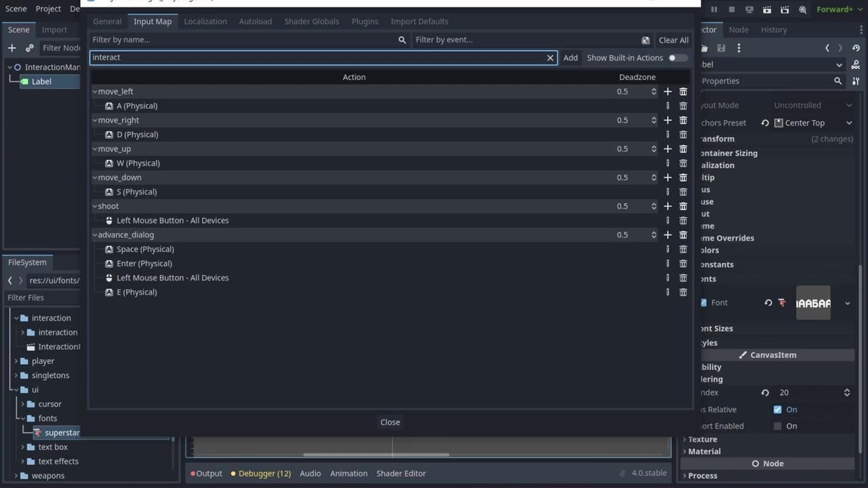
Task: Click the Clear All button
Action: [x=673, y=40]
